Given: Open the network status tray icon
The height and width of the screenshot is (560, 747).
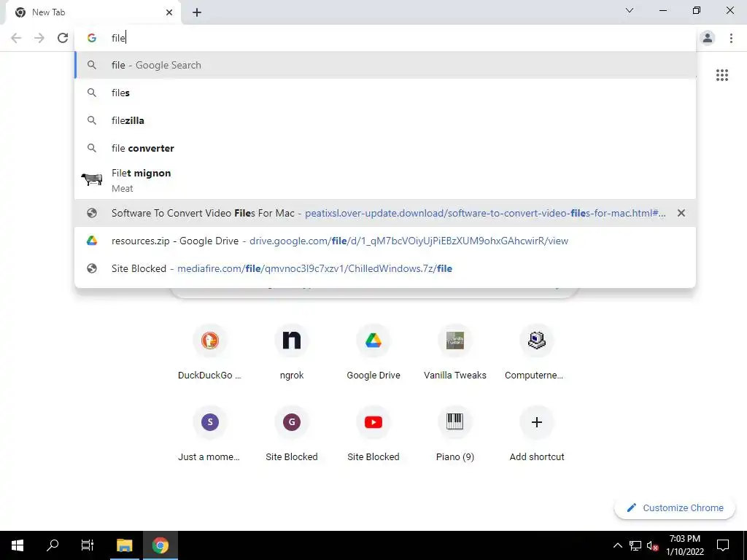Looking at the screenshot, I should coord(635,545).
